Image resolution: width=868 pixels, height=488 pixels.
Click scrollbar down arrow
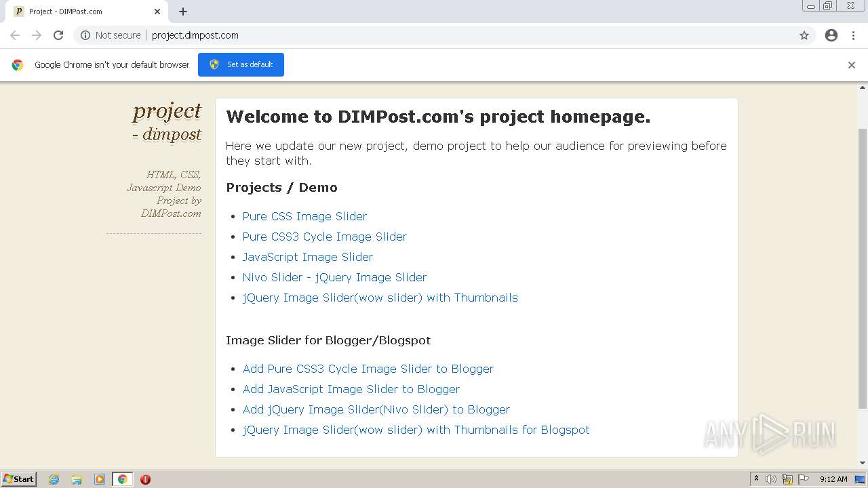click(863, 463)
